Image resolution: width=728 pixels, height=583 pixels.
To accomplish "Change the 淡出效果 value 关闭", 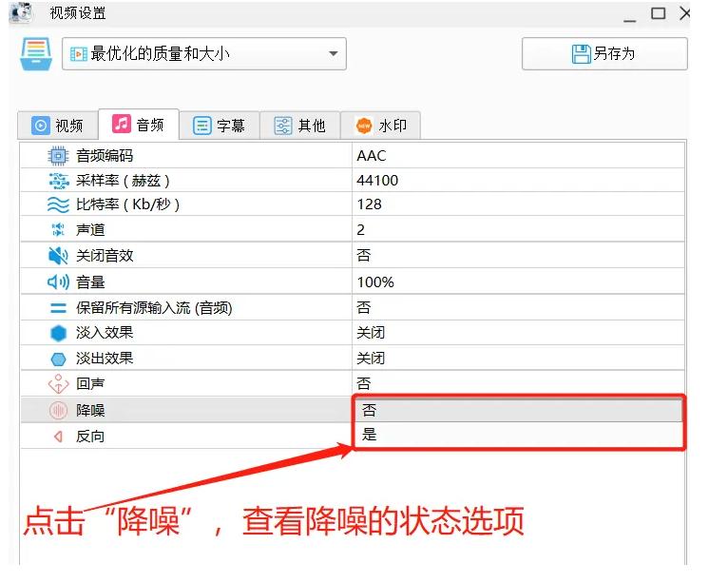I will click(518, 358).
